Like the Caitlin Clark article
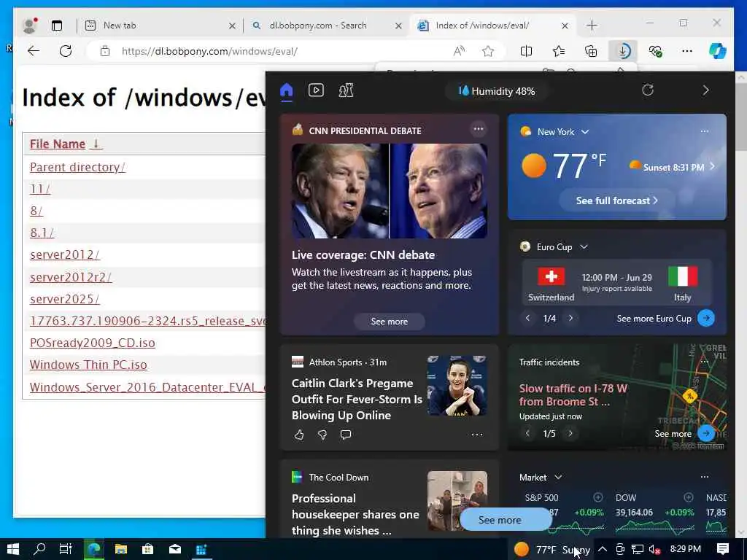This screenshot has height=560, width=747. click(x=299, y=435)
